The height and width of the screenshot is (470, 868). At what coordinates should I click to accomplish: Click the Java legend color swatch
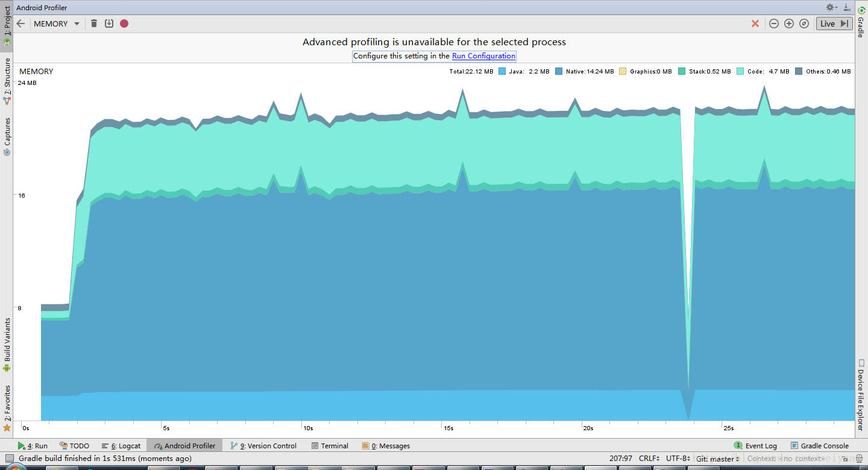point(502,71)
